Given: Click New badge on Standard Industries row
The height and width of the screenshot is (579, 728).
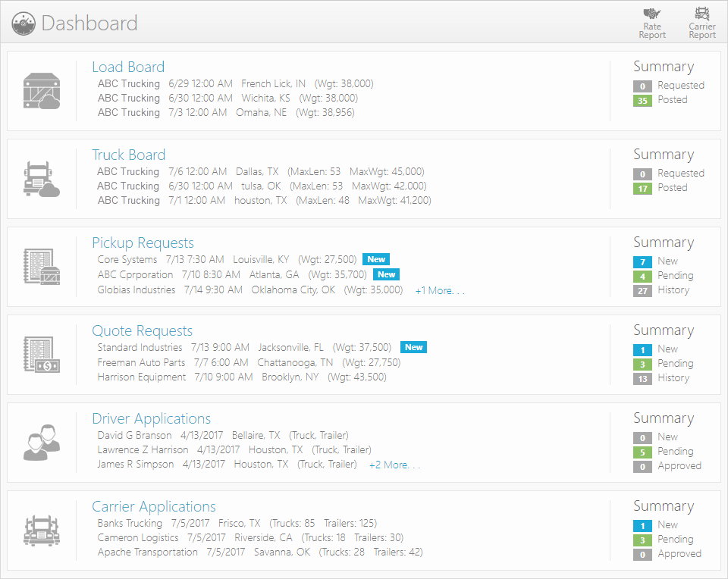Looking at the screenshot, I should [414, 348].
